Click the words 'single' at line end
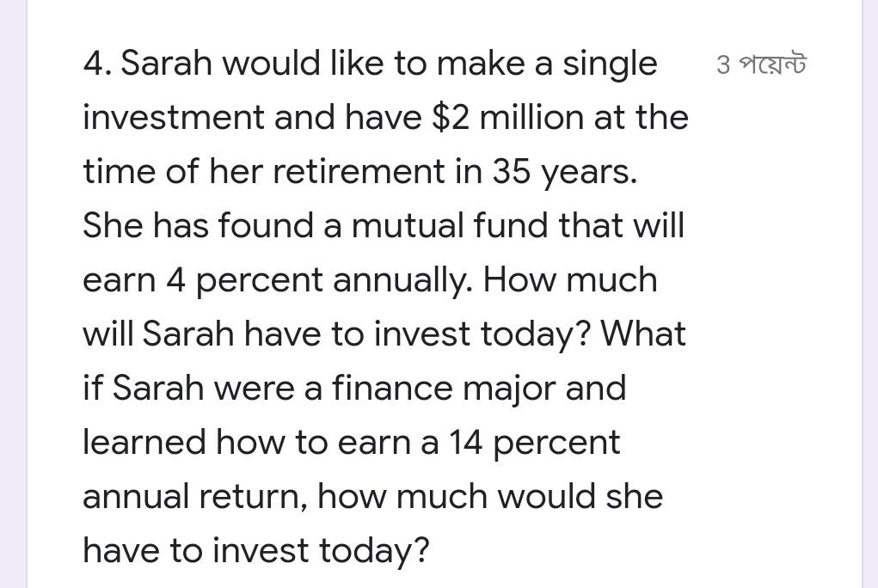Image resolution: width=878 pixels, height=588 pixels. (610, 64)
